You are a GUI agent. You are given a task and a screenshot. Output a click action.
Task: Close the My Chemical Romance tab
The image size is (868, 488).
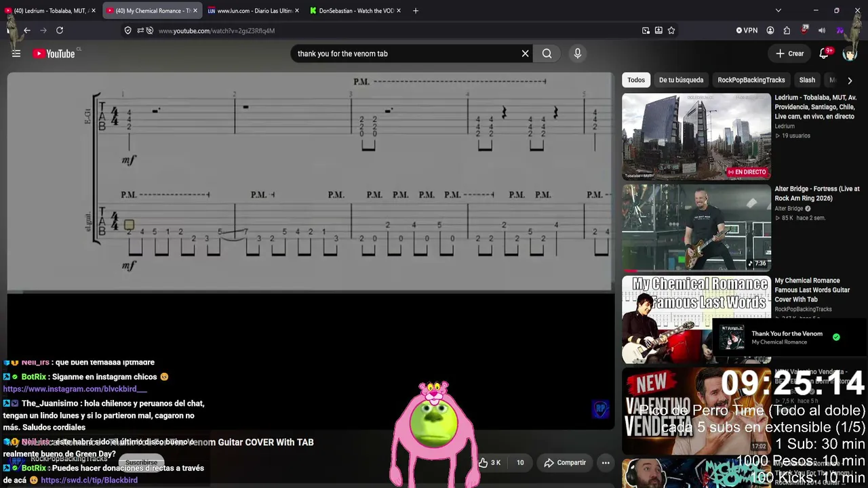coord(195,11)
